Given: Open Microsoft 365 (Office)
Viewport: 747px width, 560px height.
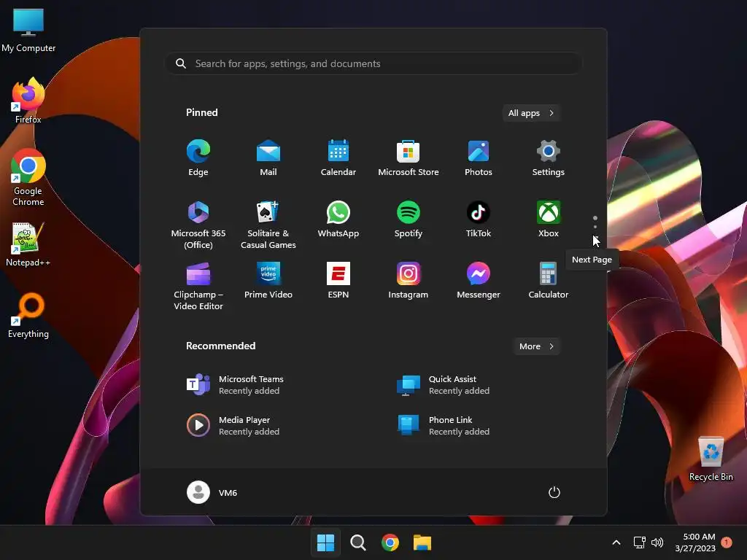Looking at the screenshot, I should (198, 225).
